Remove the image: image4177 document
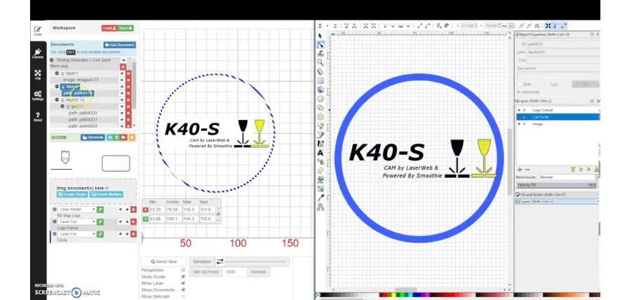This screenshot has width=644, height=300. [128, 80]
